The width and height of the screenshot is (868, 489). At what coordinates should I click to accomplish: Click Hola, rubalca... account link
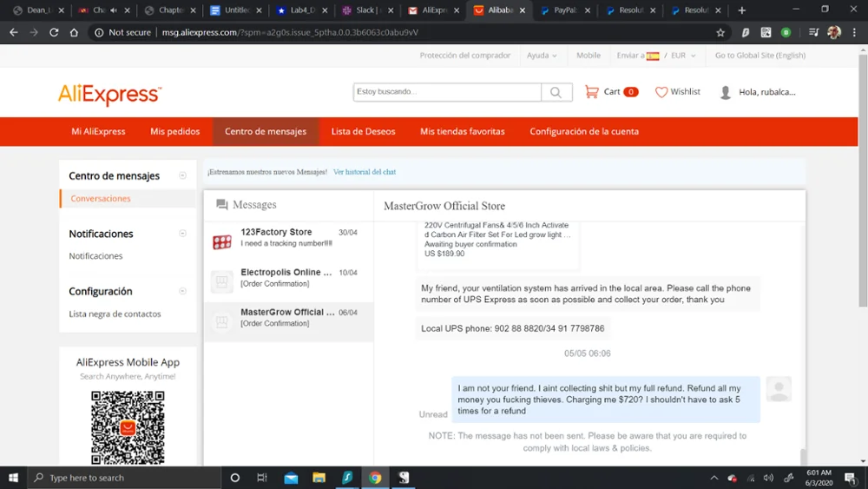767,92
